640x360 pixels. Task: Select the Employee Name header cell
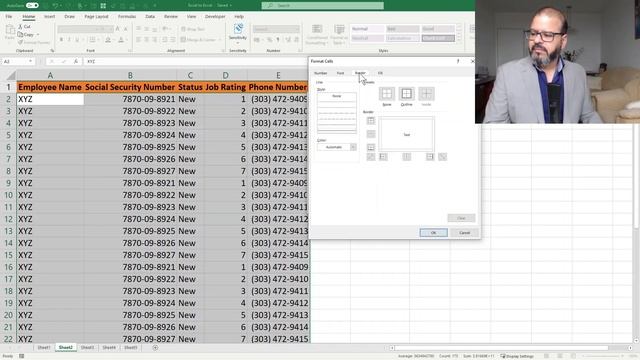click(x=50, y=87)
